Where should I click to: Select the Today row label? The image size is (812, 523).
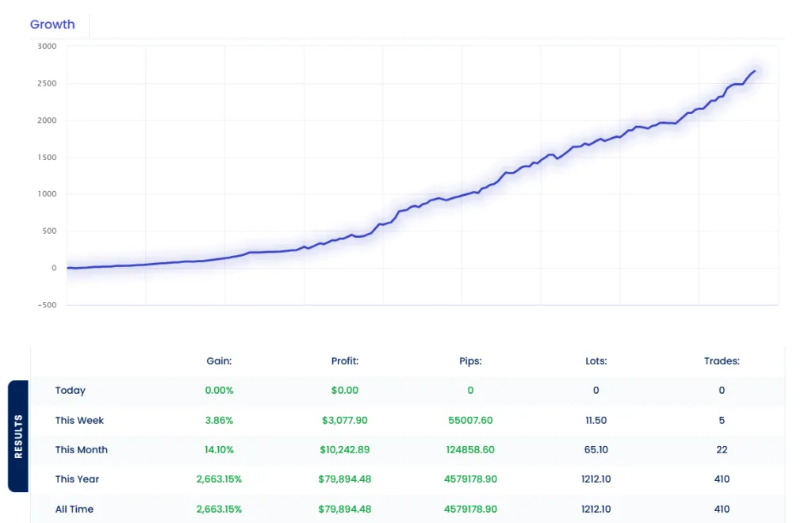click(x=71, y=391)
